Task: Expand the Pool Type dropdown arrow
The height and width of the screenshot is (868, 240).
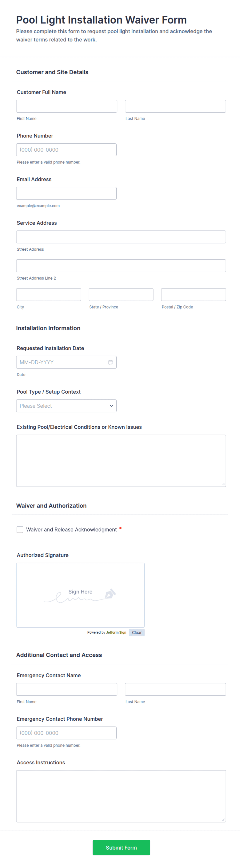Action: (x=111, y=406)
